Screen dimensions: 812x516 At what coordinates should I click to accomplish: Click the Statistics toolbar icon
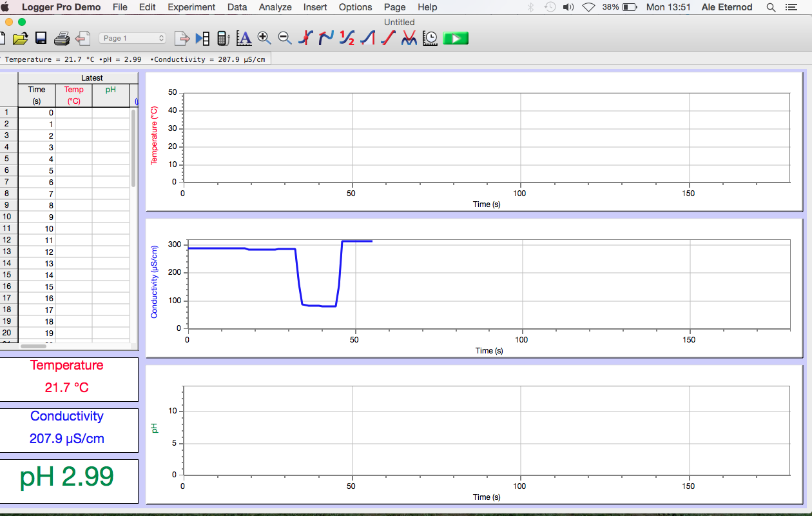click(x=347, y=39)
